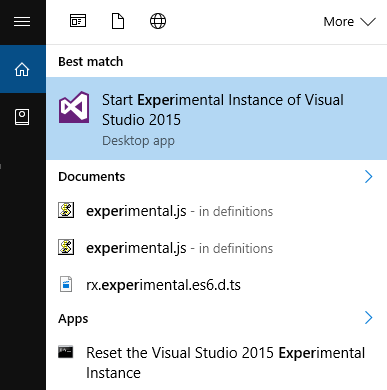
Task: Click the Documents section heading
Action: coord(92,177)
